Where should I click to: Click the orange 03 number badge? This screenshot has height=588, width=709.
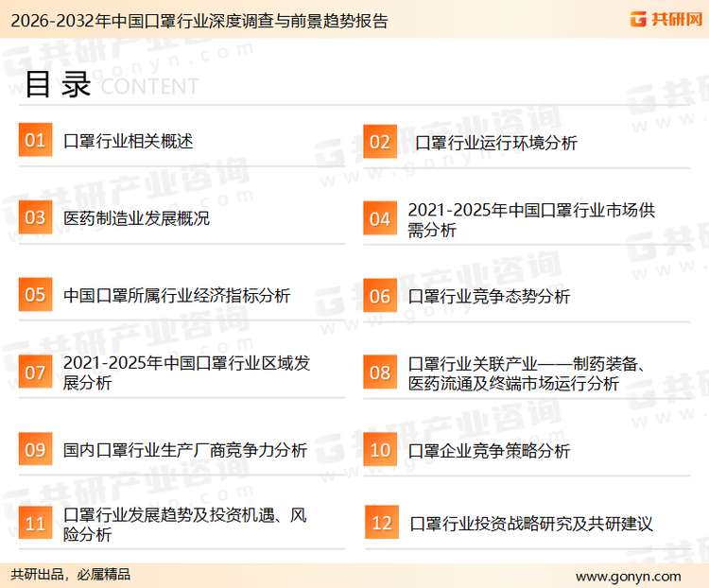coord(35,217)
